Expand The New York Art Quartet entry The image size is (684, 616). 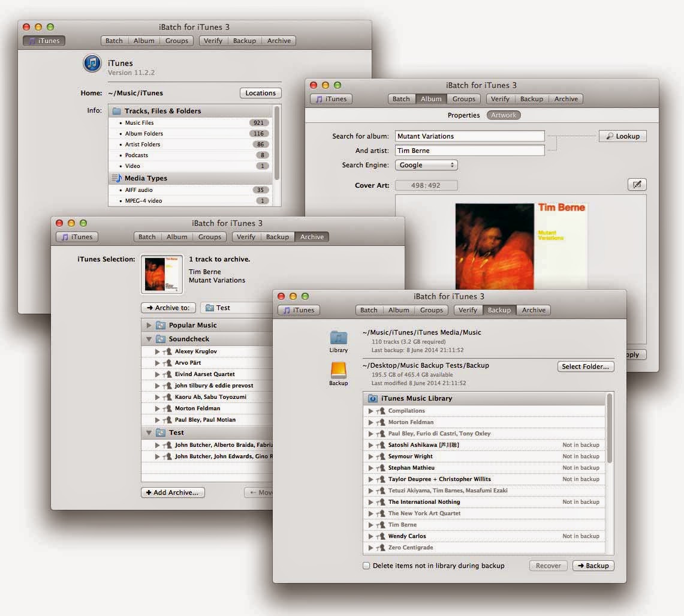point(370,513)
